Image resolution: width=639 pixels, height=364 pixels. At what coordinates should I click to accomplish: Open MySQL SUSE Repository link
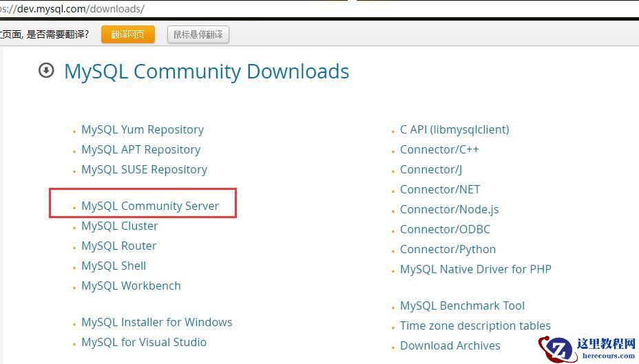[145, 169]
